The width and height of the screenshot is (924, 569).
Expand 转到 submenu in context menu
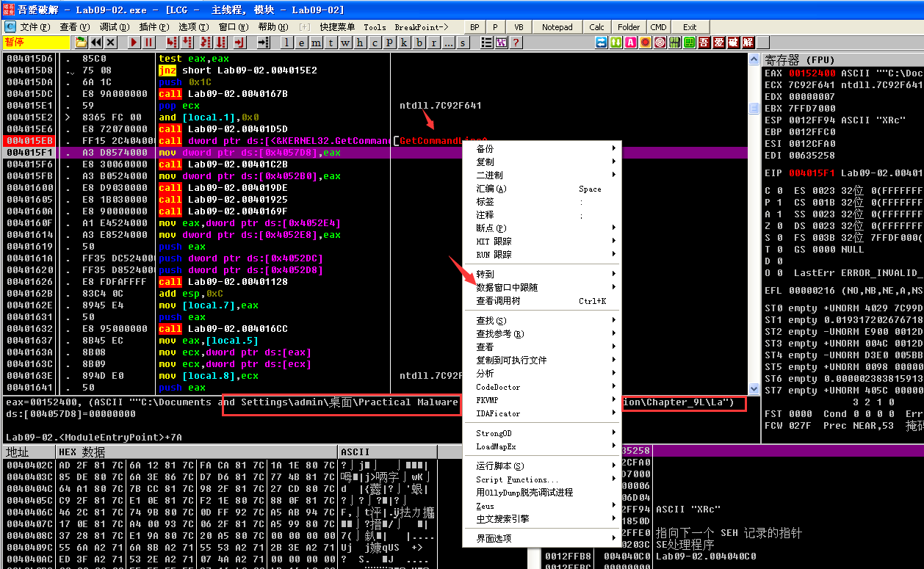[x=541, y=274]
